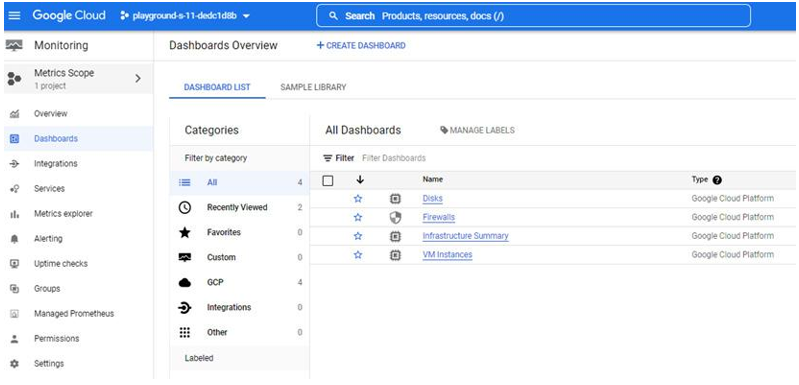
Task: Click the Favorites star icon in Categories
Action: [x=184, y=232]
